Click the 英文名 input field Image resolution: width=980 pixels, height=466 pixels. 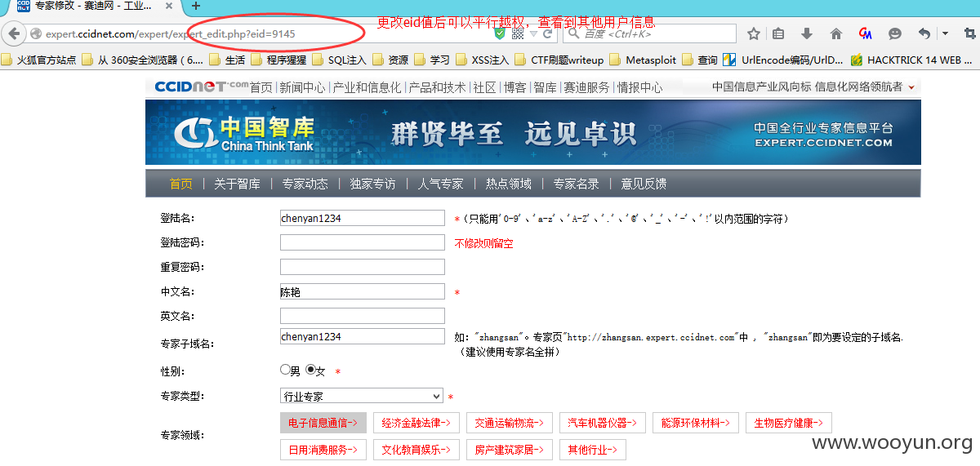pos(363,316)
